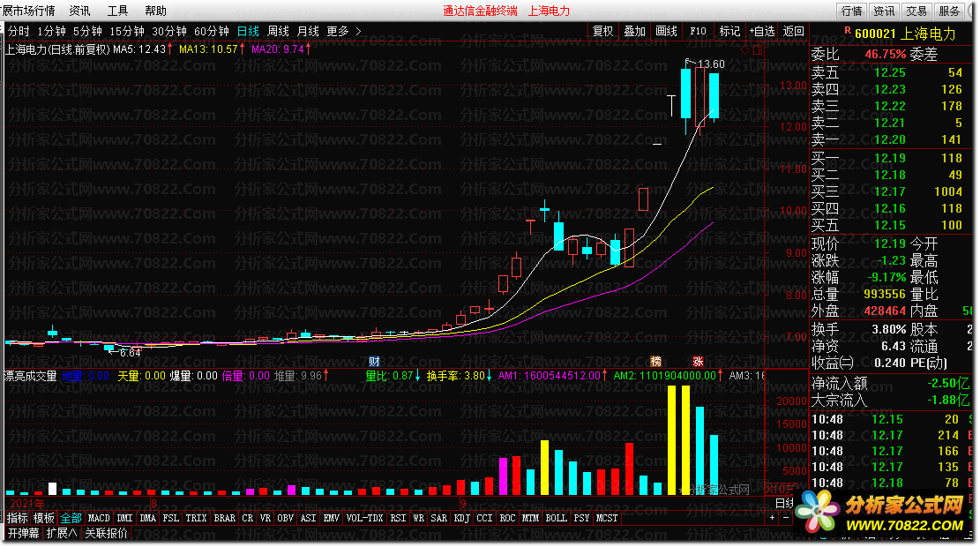Viewport: 980px width, 547px height.
Task: Add stock with +自选 button
Action: (762, 31)
